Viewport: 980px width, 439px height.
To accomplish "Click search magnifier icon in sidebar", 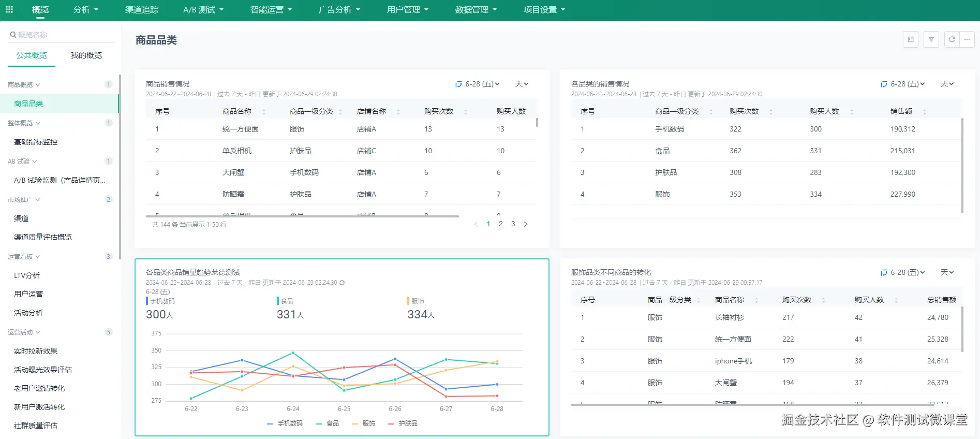I will coord(13,35).
